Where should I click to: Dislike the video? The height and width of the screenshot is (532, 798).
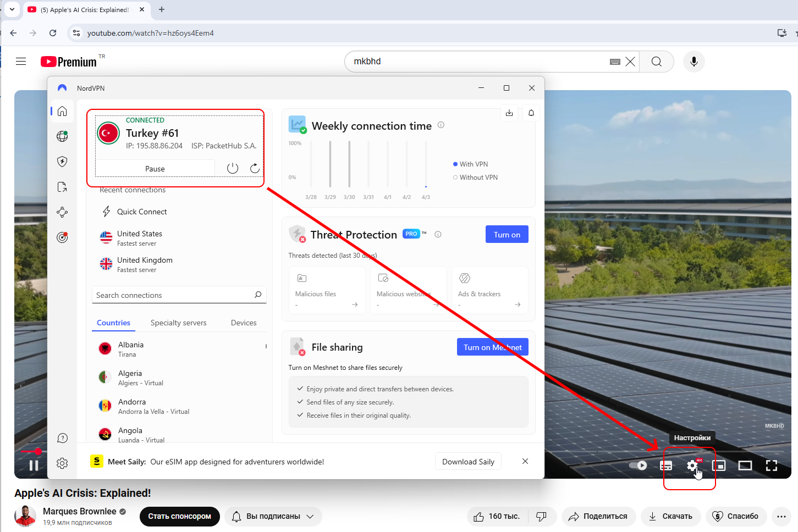(541, 516)
